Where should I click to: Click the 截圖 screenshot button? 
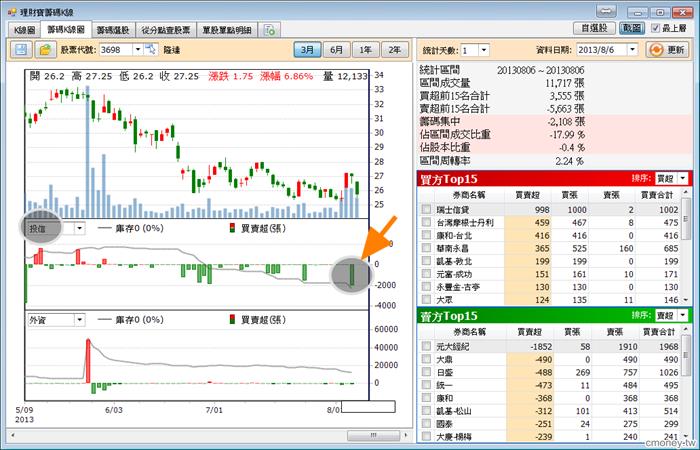pyautogui.click(x=632, y=28)
